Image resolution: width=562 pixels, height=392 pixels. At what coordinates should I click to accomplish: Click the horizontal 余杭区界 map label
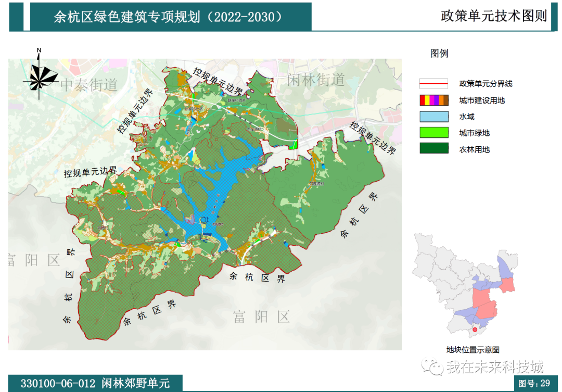[x=257, y=277]
